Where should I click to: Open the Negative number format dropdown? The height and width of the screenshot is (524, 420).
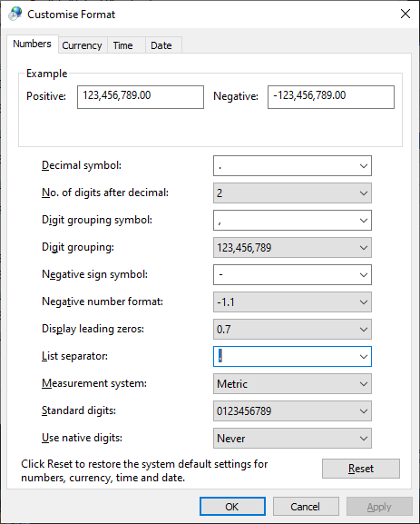(x=292, y=302)
